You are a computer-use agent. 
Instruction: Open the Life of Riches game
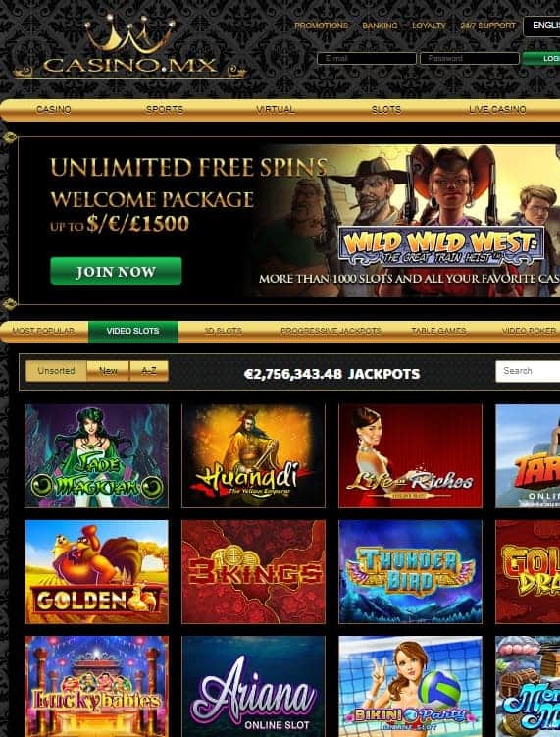pos(410,455)
